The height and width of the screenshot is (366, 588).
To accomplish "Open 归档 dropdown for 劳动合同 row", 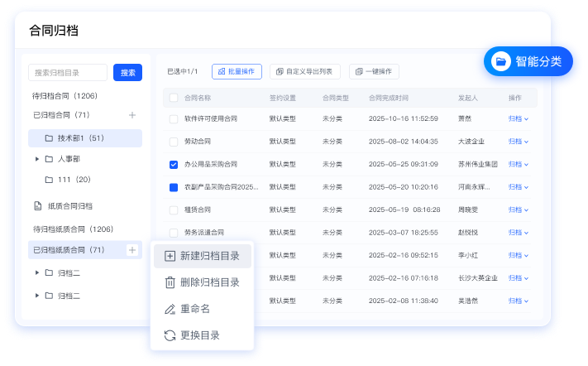I will [x=518, y=142].
